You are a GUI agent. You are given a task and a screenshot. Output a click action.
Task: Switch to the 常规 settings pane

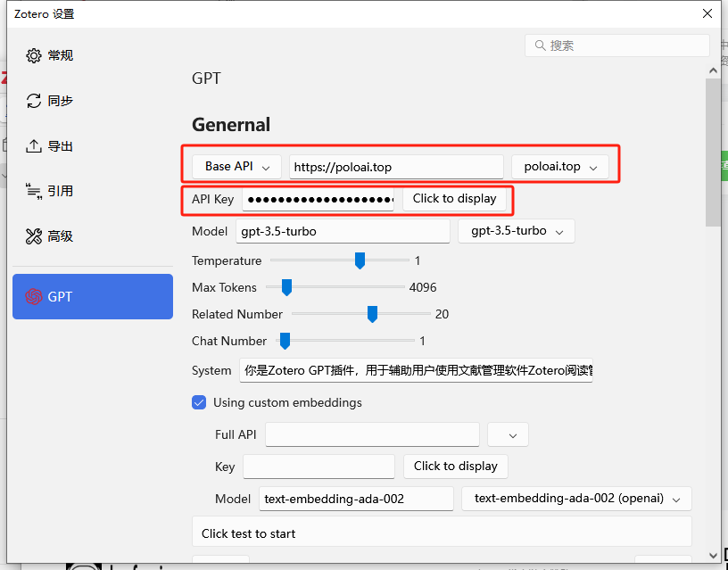(93, 55)
